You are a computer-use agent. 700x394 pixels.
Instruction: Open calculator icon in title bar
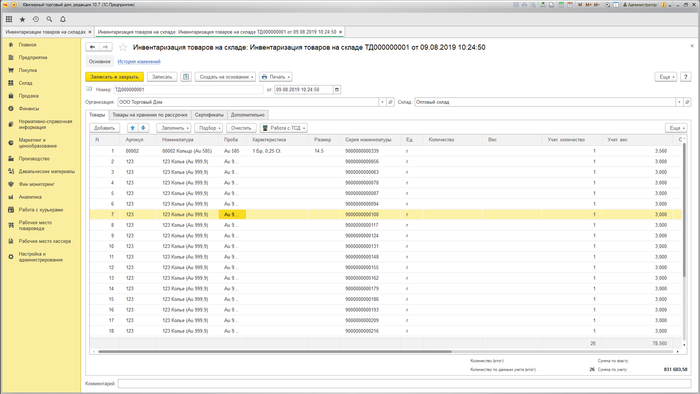point(560,5)
